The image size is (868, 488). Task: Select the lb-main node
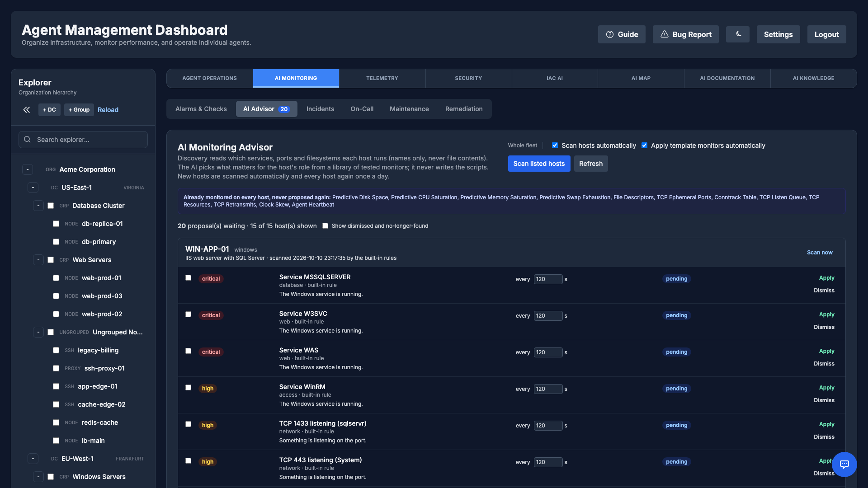pyautogui.click(x=93, y=441)
